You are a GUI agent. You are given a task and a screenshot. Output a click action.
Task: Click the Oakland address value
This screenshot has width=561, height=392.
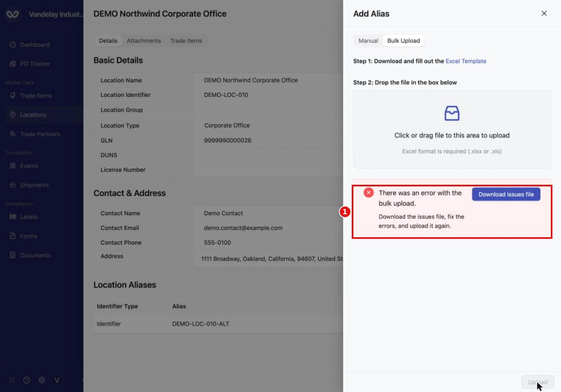click(272, 259)
